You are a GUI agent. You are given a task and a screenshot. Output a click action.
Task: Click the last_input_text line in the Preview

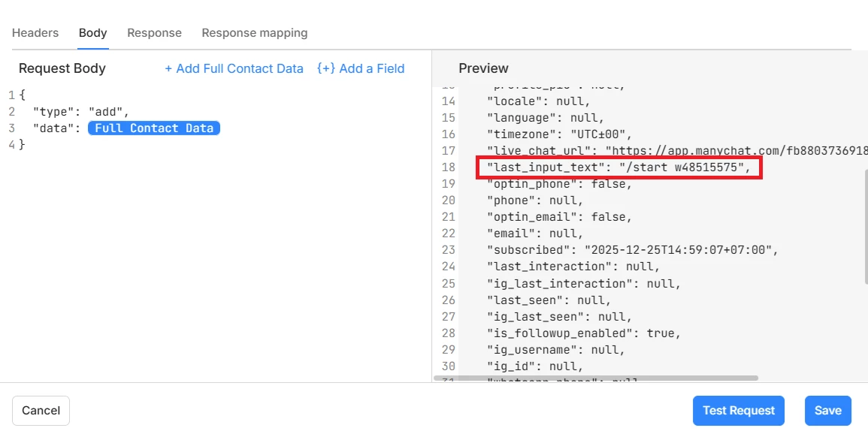pyautogui.click(x=618, y=167)
